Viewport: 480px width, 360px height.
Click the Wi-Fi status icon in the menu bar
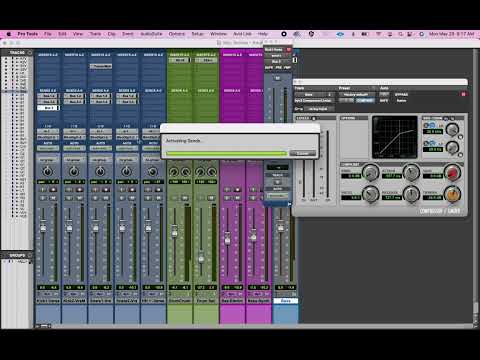(x=379, y=34)
